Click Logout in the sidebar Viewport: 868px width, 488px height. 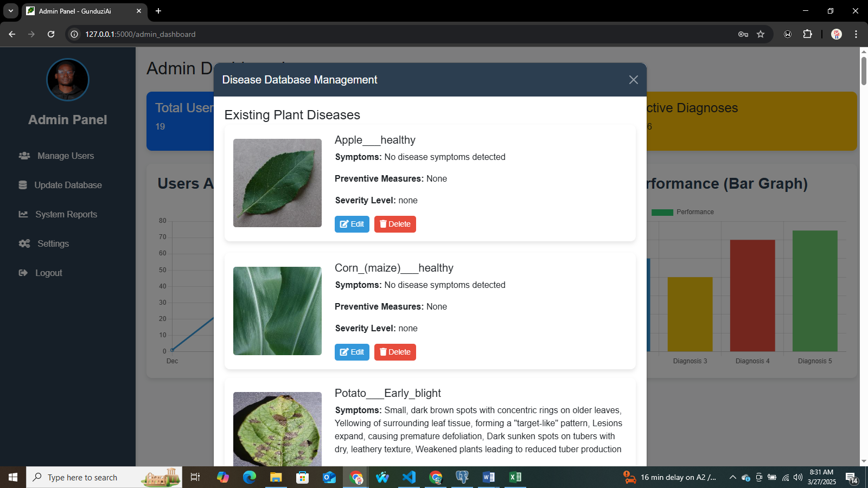(x=41, y=273)
